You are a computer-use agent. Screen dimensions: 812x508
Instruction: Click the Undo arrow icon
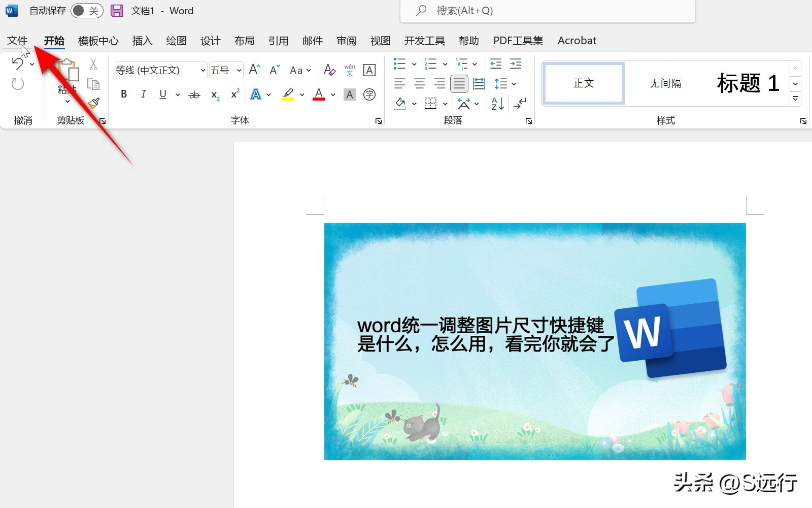[18, 63]
